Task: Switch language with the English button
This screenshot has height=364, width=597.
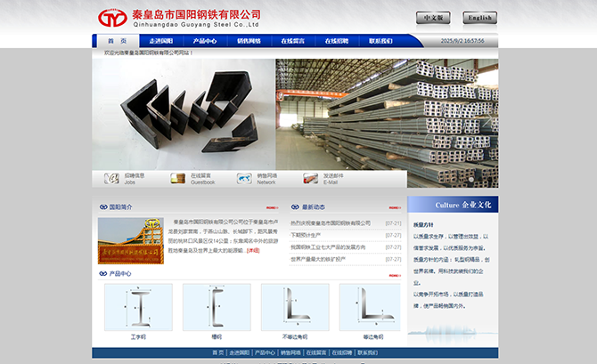Action: 479,18
